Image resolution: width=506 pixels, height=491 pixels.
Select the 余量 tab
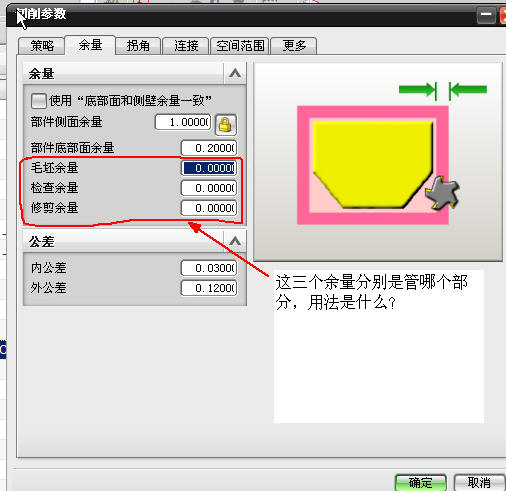[x=90, y=45]
